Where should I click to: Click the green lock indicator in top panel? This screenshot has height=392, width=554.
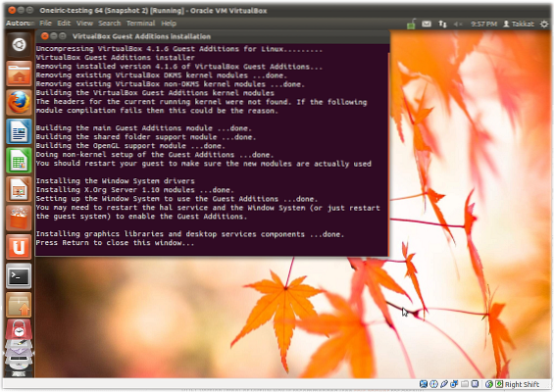[411, 24]
